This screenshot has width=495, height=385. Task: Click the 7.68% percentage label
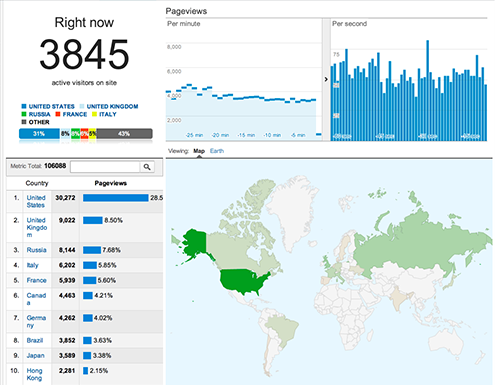(111, 250)
